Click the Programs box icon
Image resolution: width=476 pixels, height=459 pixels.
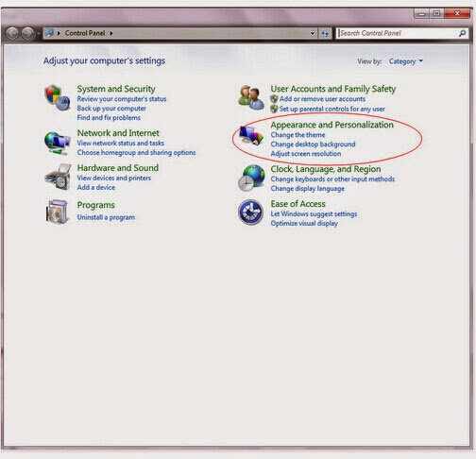click(x=57, y=212)
